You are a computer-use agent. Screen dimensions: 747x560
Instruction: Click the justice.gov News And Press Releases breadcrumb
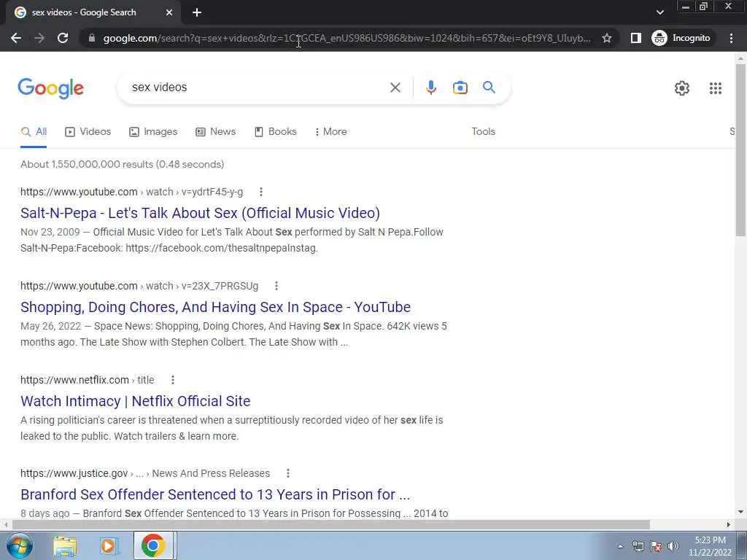[211, 473]
